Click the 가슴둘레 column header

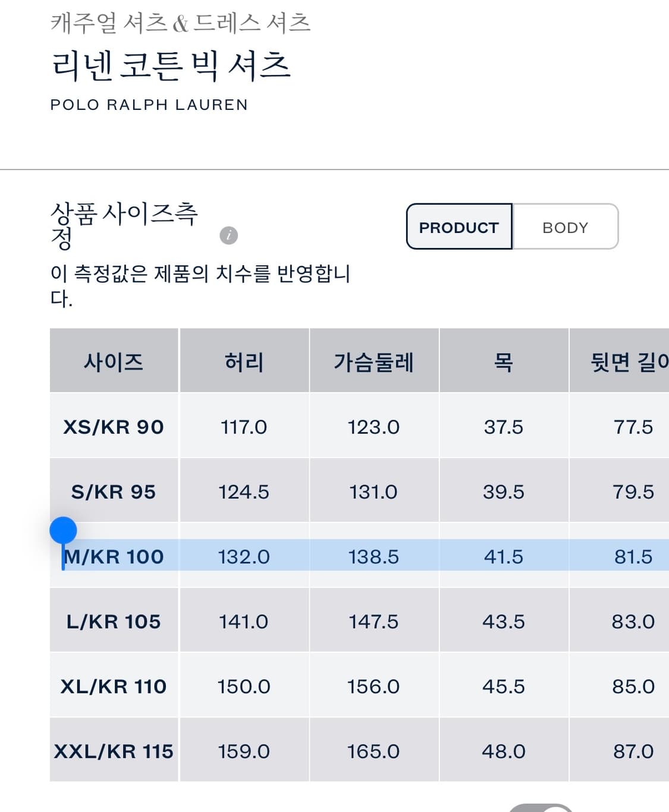tap(373, 361)
